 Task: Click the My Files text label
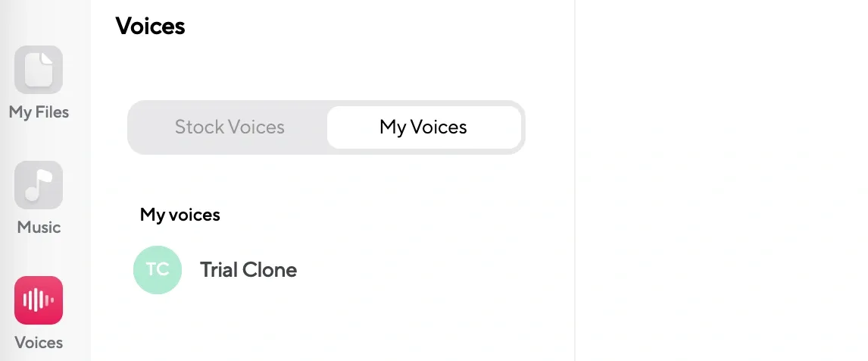coord(39,112)
